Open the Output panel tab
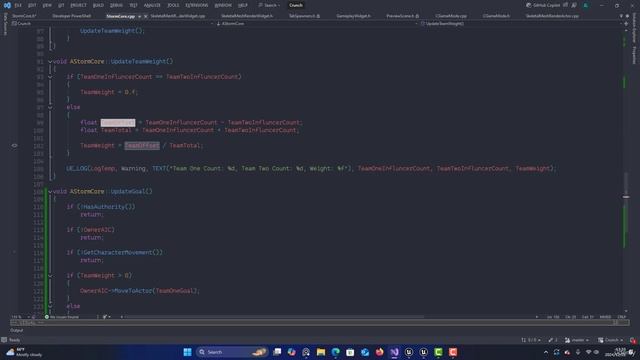This screenshot has width=640, height=360. coord(17,330)
